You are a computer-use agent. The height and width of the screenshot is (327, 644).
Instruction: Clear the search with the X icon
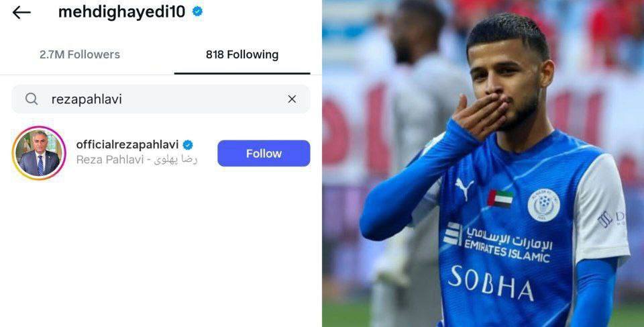click(x=292, y=99)
